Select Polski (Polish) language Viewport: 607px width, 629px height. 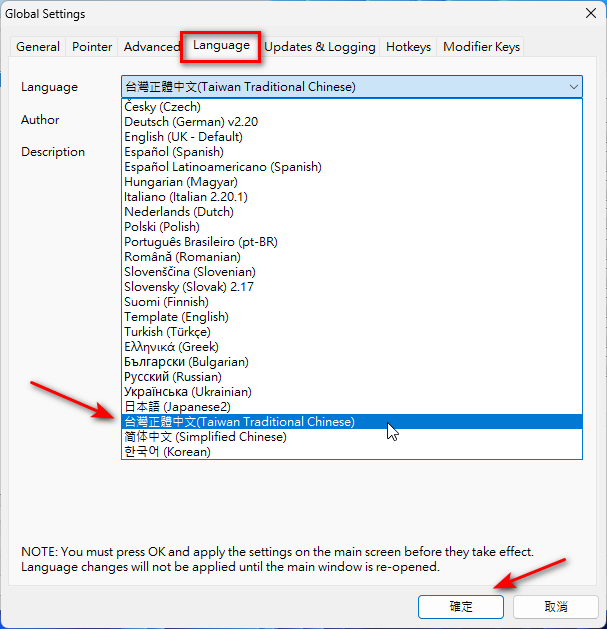point(161,227)
